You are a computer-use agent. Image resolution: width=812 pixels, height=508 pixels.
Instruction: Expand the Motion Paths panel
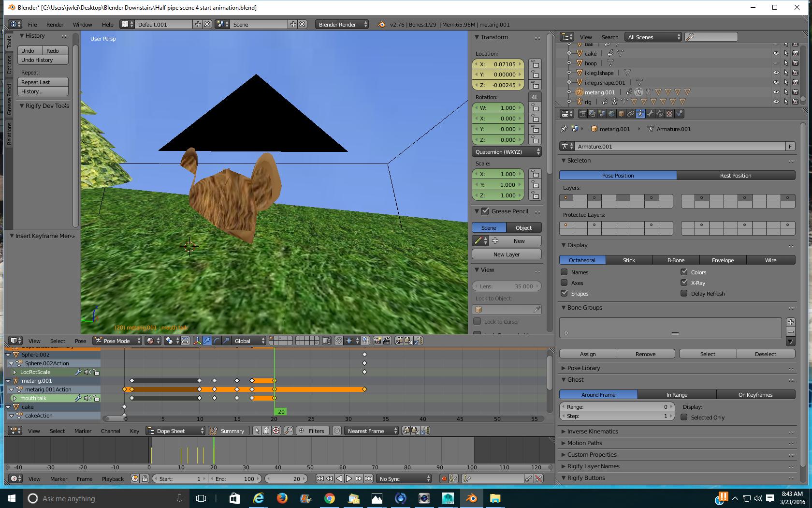(585, 443)
